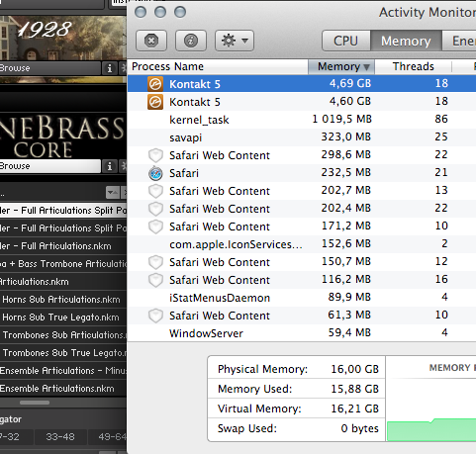The height and width of the screenshot is (454, 476).
Task: Click the Swap Used 0 bytes value
Action: [359, 428]
